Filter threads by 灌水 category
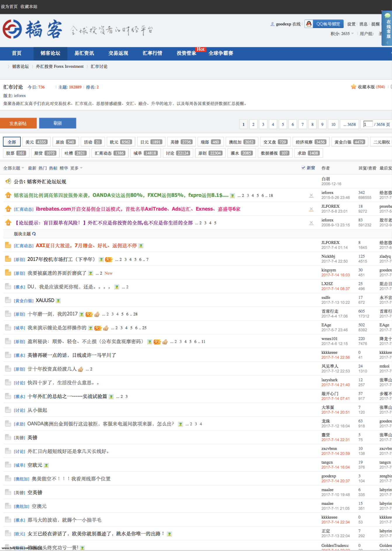This screenshot has height=551, width=392. point(242,153)
